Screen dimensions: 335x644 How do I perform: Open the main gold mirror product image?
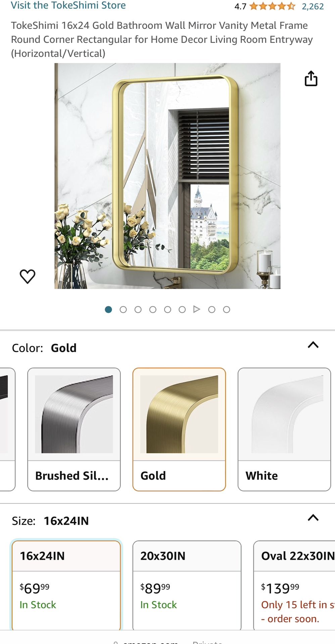tap(167, 176)
